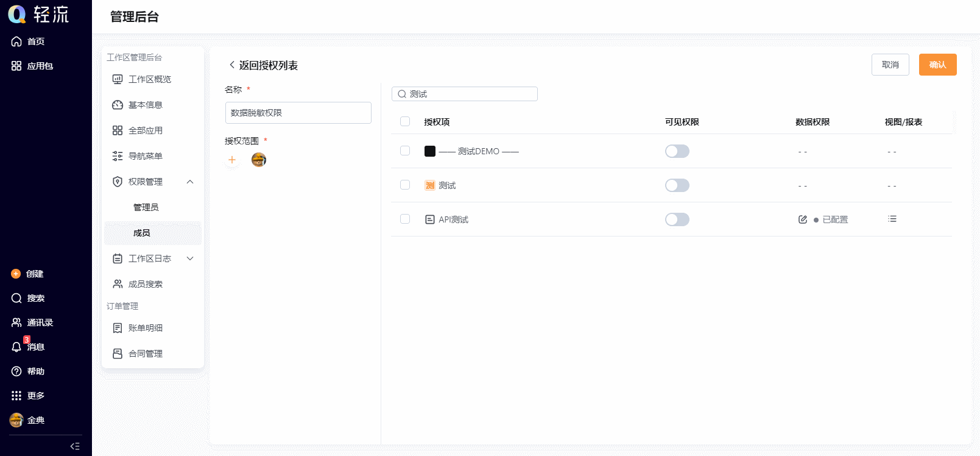The image size is (980, 456).
Task: Open the view list icon for API测试
Action: 892,219
